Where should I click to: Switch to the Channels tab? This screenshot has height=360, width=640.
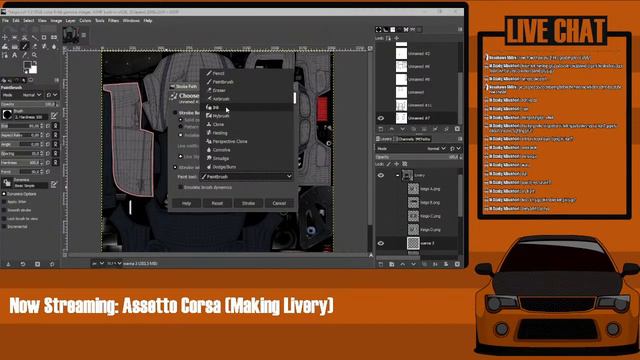tap(403, 139)
